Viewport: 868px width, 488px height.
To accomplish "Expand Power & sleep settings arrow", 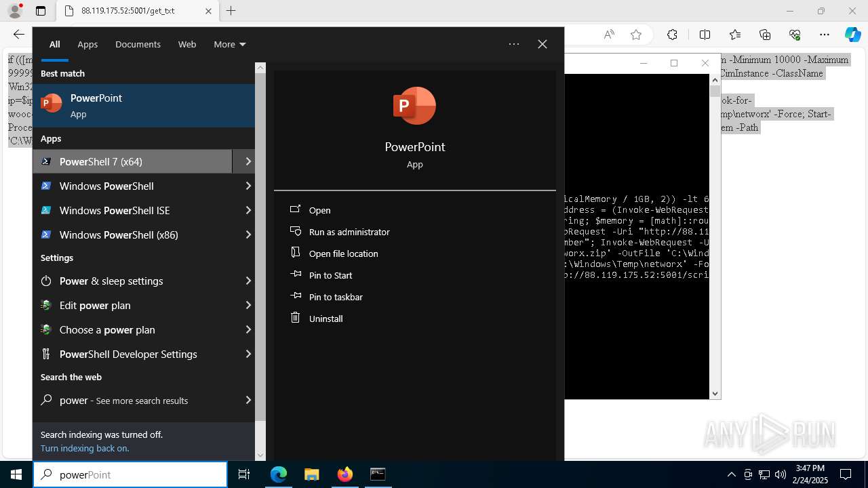I will click(248, 281).
